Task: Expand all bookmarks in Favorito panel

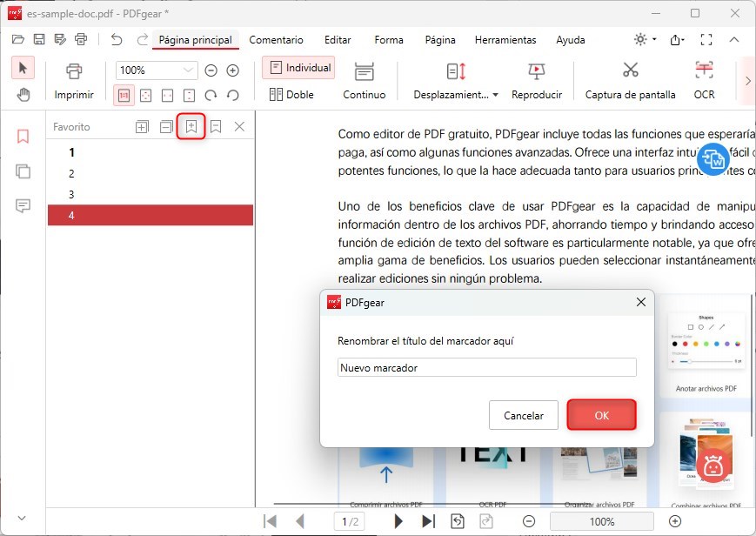Action: coord(142,127)
